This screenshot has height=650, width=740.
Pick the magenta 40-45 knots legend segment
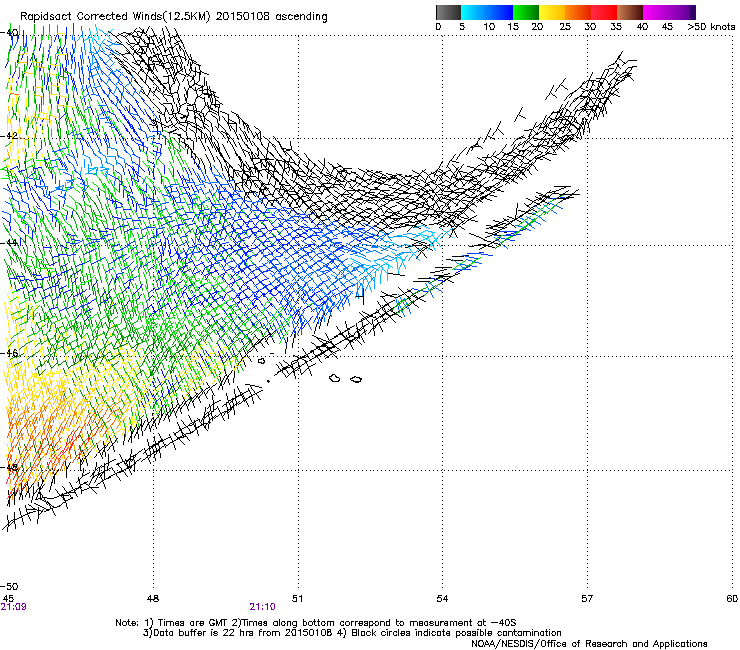click(x=656, y=12)
